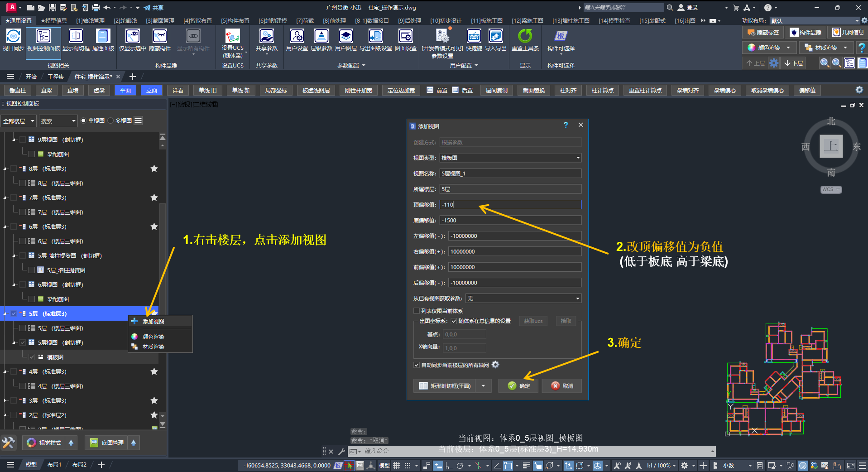This screenshot has height=472, width=868.
Task: Click the 平面 toolbar button
Action: click(x=125, y=91)
